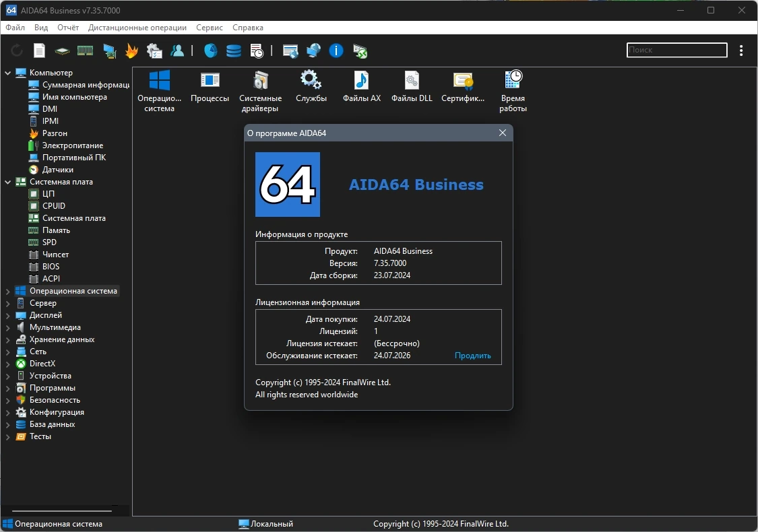Click the 24.07.2026 maintenance expiry date
This screenshot has height=532, width=758.
tap(392, 356)
